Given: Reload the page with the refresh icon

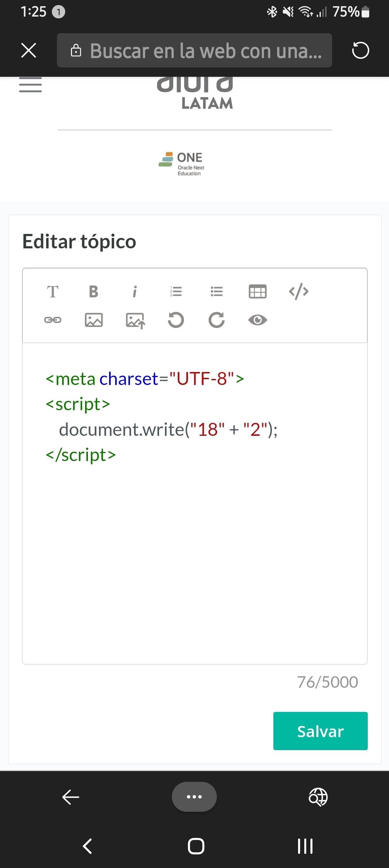Looking at the screenshot, I should click(361, 50).
